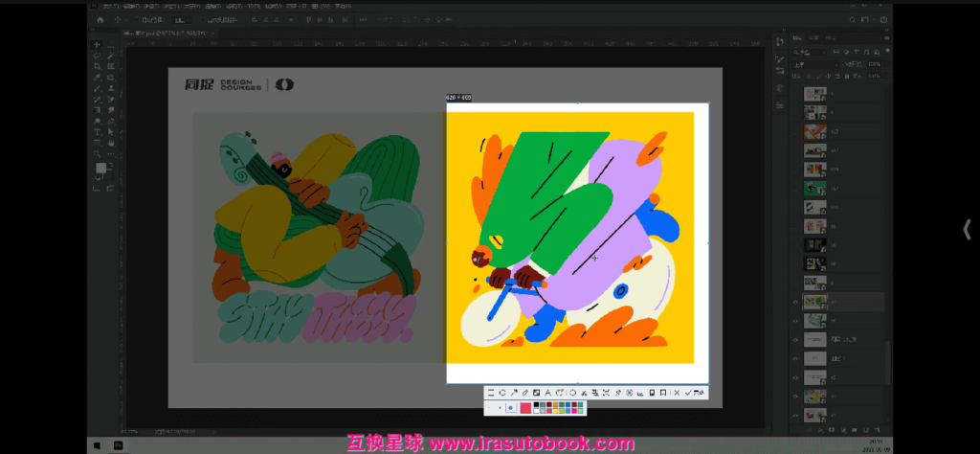Open Photoshop from the Windows taskbar
980x454 pixels.
point(118,446)
